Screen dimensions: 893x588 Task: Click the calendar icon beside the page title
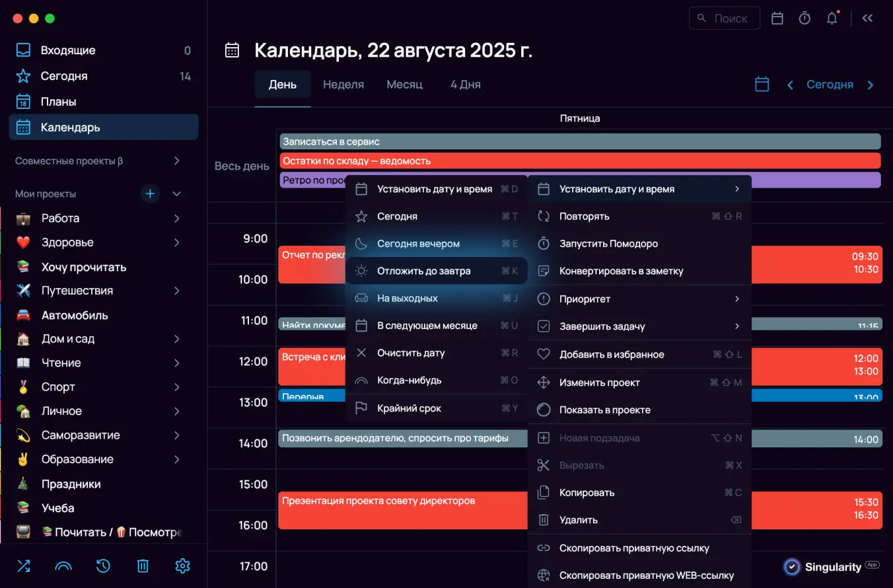point(231,50)
